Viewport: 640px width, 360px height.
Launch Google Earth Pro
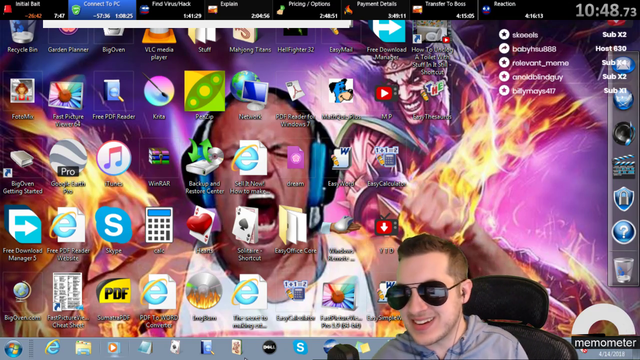tap(68, 167)
